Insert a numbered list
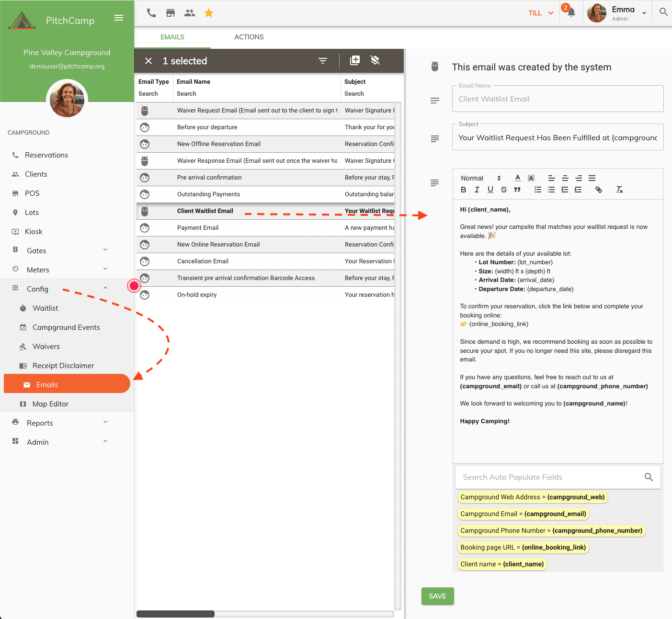 pyautogui.click(x=538, y=190)
